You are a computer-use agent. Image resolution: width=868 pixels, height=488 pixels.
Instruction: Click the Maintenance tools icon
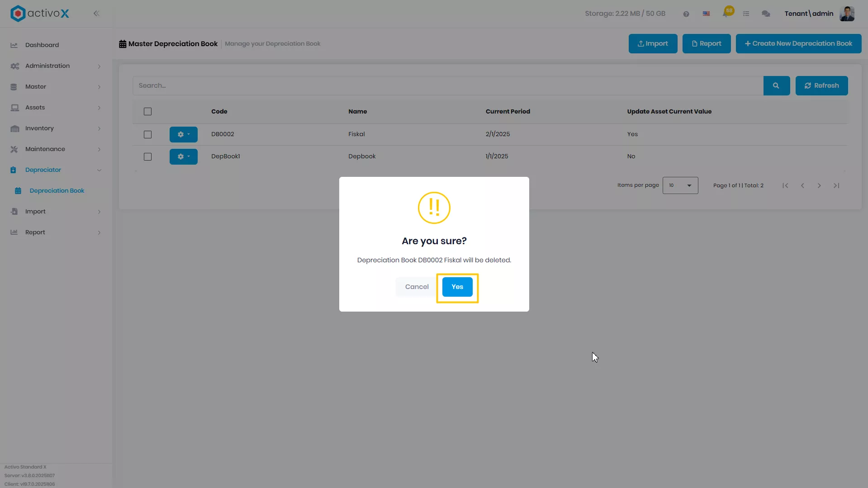(x=14, y=149)
